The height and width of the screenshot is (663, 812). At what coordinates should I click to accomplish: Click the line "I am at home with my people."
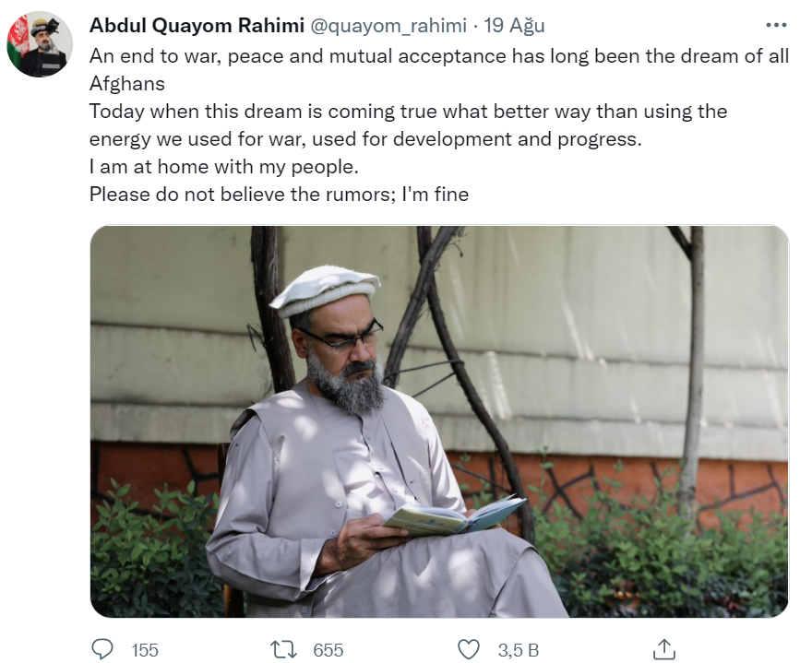pos(224,167)
